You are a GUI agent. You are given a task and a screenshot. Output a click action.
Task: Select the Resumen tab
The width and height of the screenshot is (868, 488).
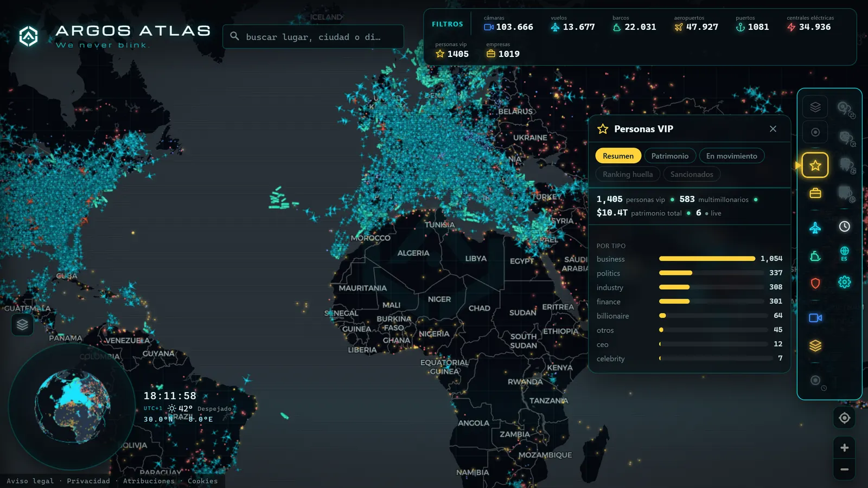618,156
